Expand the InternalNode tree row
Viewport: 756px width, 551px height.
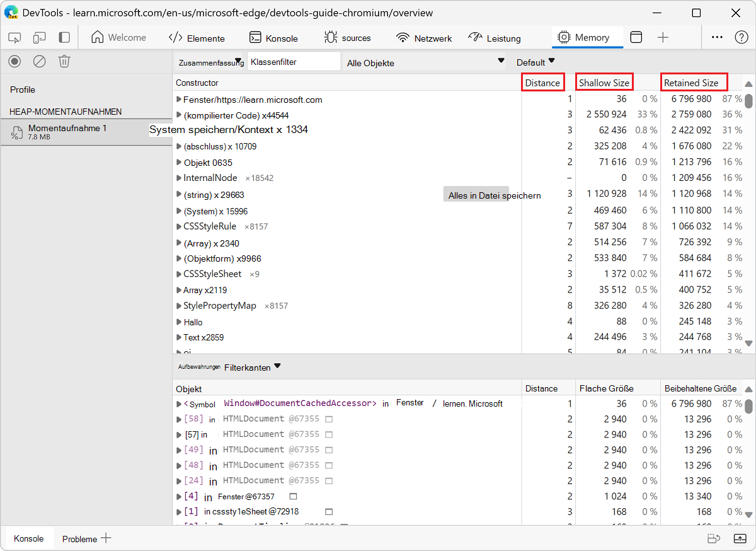pyautogui.click(x=179, y=178)
